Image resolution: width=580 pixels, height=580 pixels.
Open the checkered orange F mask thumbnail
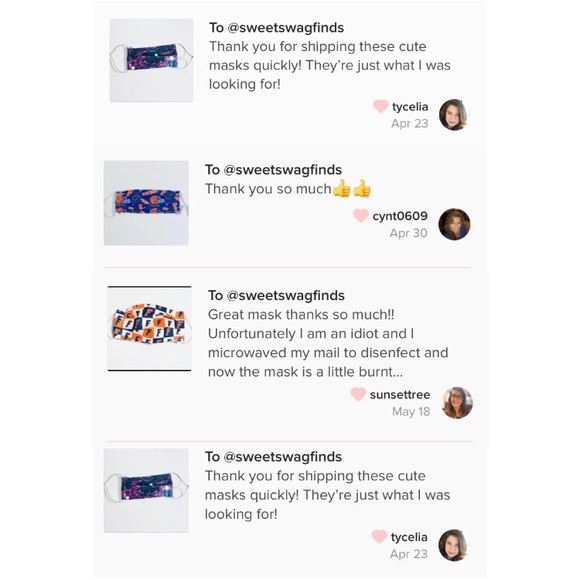pos(149,328)
